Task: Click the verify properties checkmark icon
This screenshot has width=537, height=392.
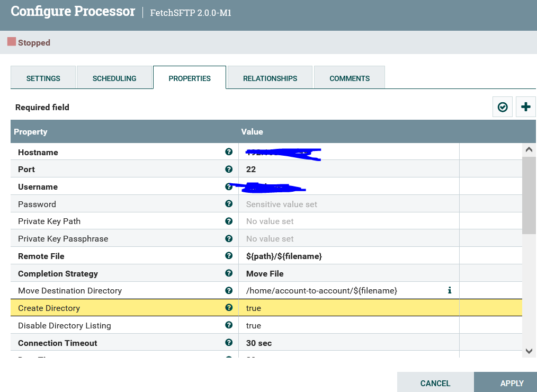Action: (x=502, y=106)
